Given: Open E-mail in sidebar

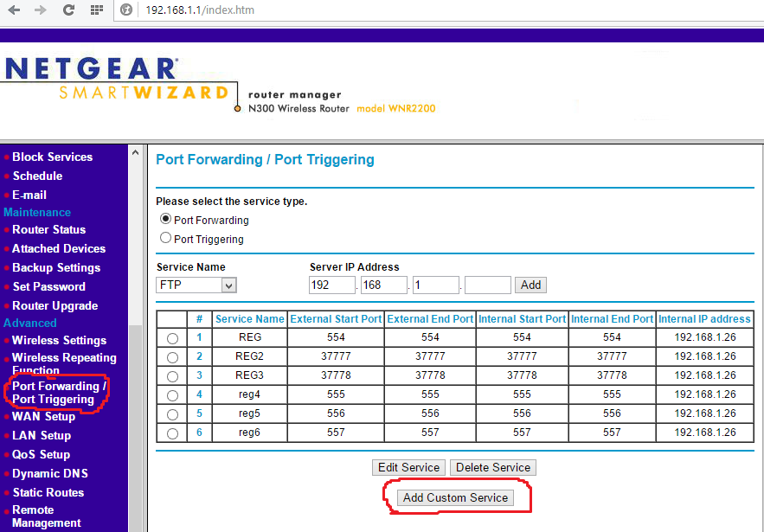Looking at the screenshot, I should coord(29,195).
